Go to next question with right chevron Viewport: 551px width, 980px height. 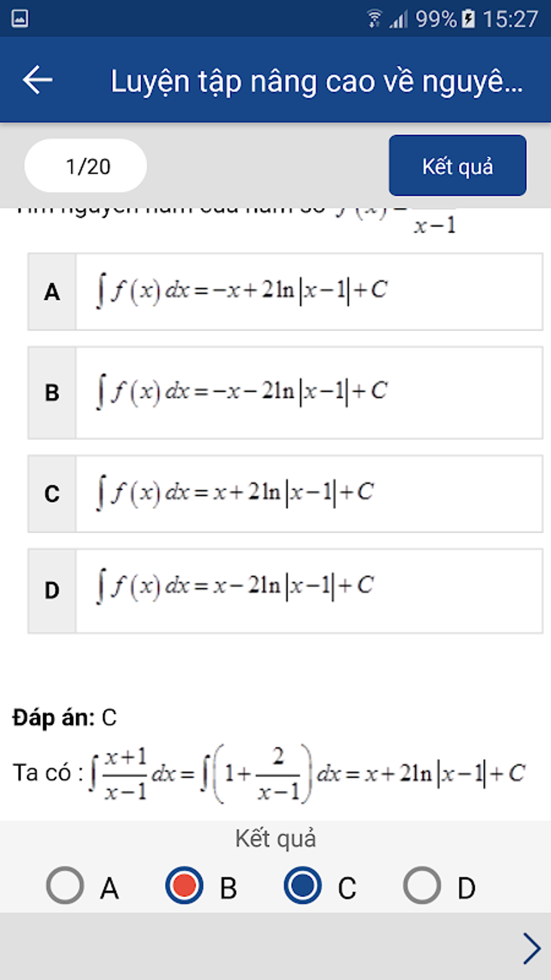point(532,948)
